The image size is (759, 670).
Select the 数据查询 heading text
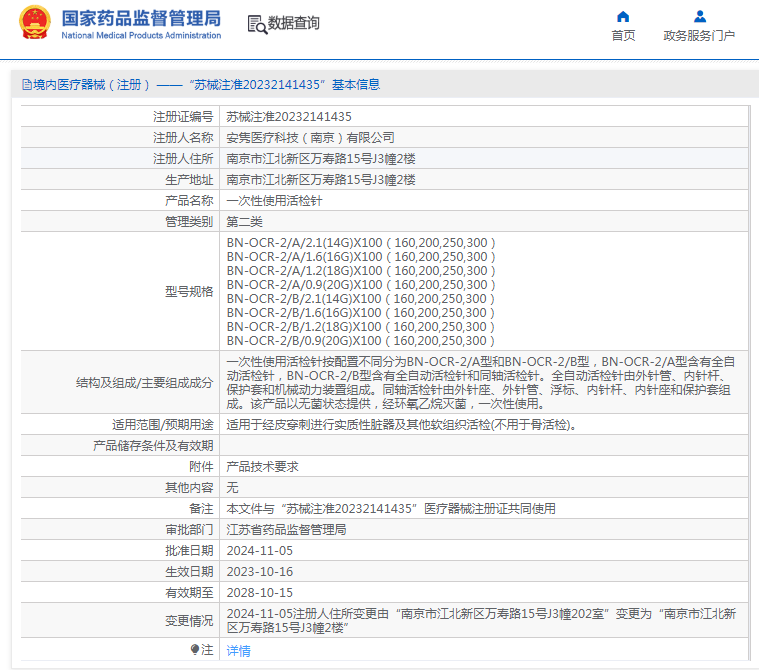(294, 23)
